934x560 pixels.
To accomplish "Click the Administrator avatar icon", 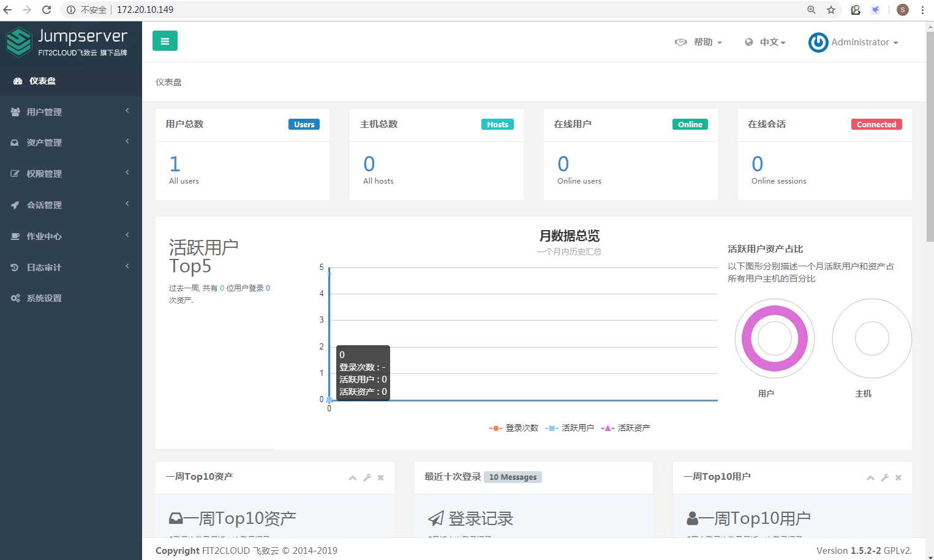I will pos(818,42).
